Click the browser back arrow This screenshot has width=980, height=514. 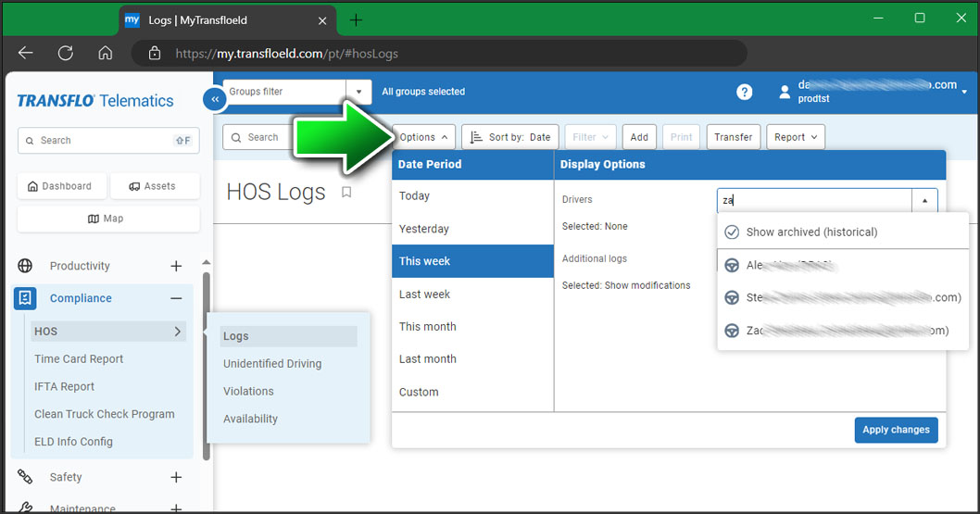coord(26,53)
